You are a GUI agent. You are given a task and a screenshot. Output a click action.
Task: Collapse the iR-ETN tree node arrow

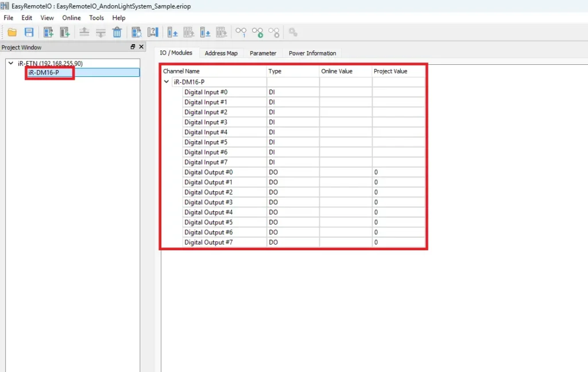11,63
